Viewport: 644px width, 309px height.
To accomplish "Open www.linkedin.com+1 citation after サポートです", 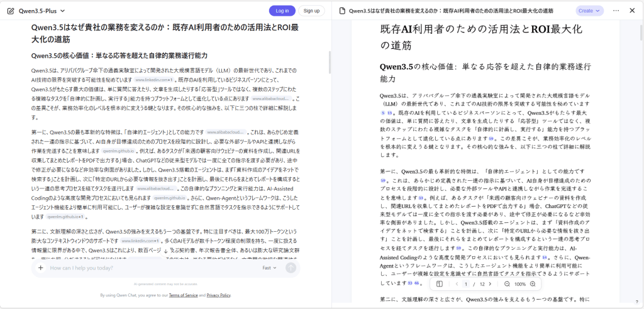I will point(140,241).
